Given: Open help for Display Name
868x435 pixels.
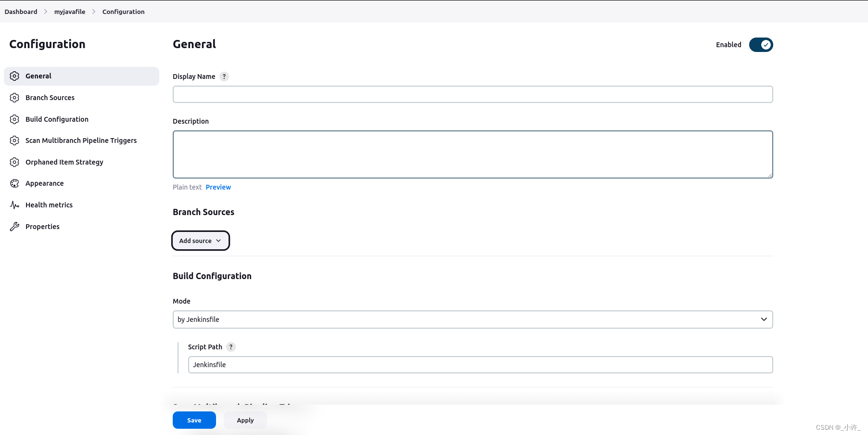Looking at the screenshot, I should (x=224, y=77).
